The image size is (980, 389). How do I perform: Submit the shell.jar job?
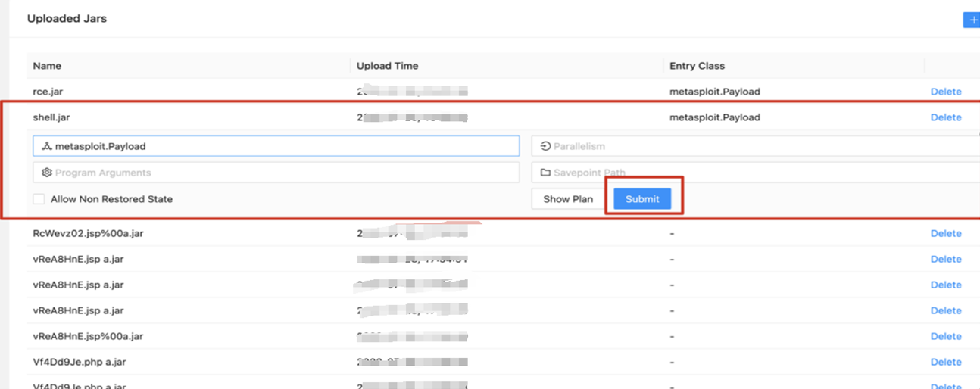pos(642,199)
